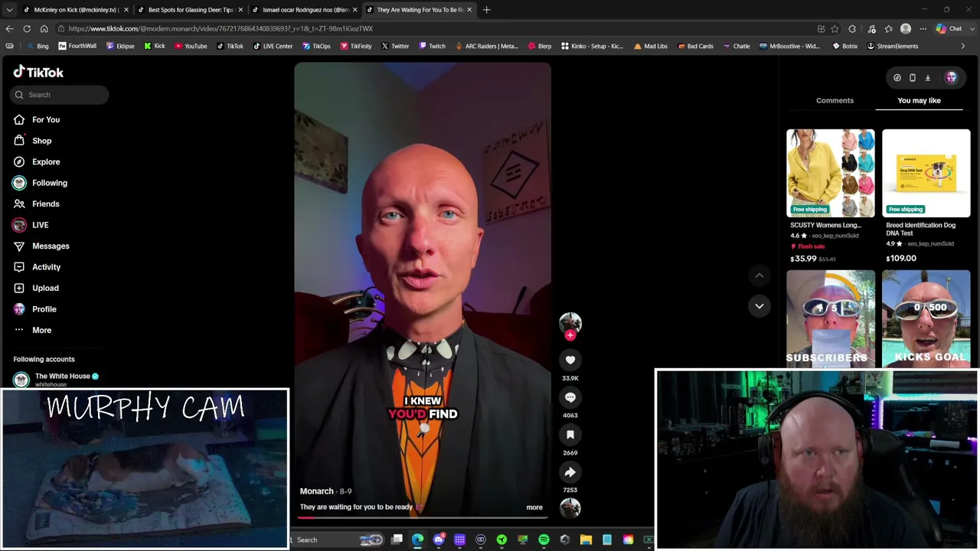Image resolution: width=980 pixels, height=551 pixels.
Task: Like the video with the heart icon
Action: (570, 360)
